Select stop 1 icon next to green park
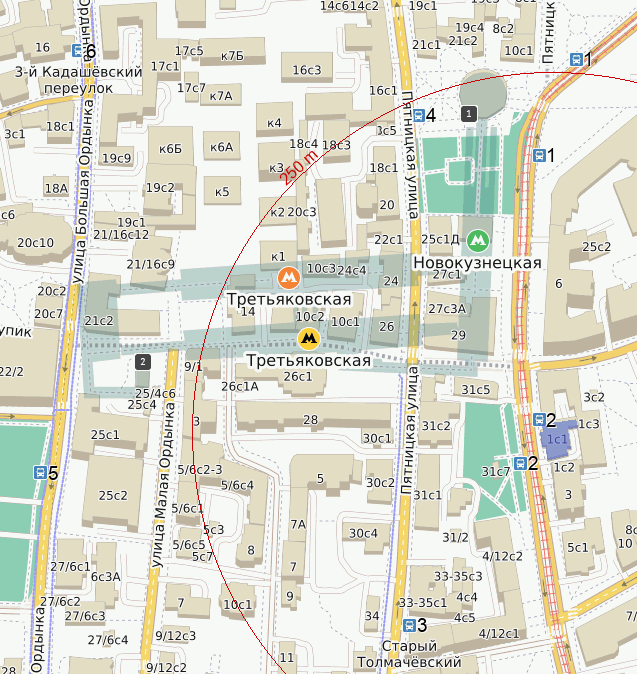637x674 pixels. pos(538,155)
